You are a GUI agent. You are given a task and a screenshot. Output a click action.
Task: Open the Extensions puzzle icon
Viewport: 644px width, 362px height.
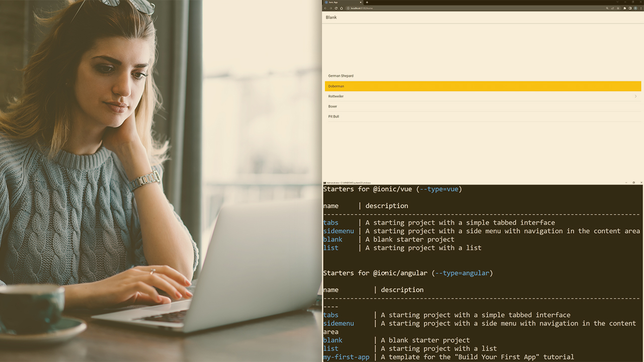click(x=625, y=8)
